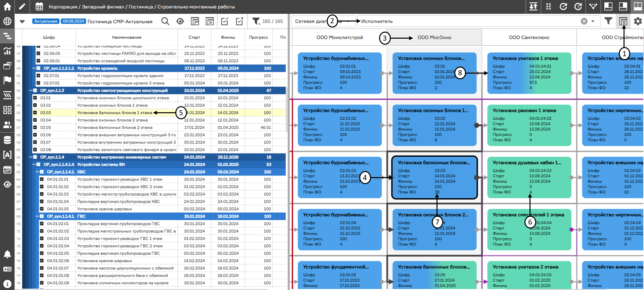Collapse the OP_syn.1.1.4 group
This screenshot has height=290, width=644.
(x=30, y=157)
